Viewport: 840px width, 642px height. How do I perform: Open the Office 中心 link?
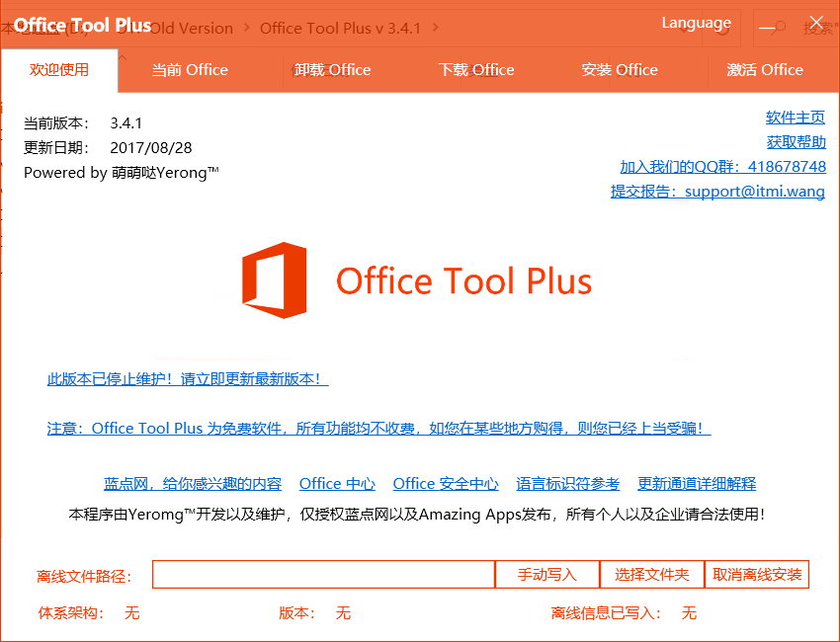337,484
